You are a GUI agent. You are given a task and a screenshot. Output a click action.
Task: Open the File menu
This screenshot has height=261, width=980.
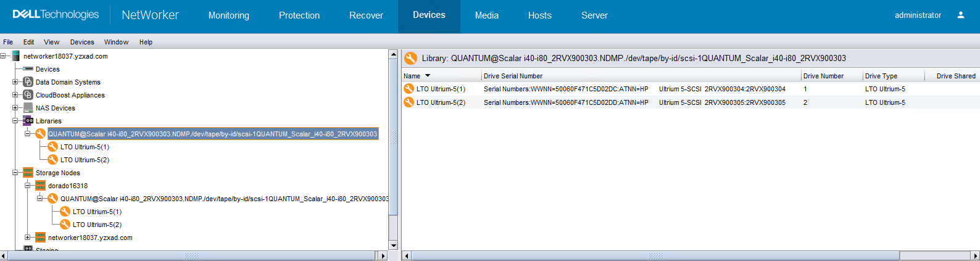click(x=8, y=42)
